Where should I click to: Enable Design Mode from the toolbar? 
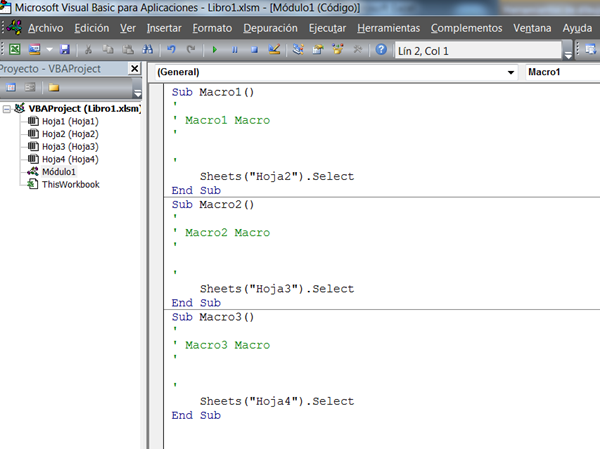pos(275,49)
